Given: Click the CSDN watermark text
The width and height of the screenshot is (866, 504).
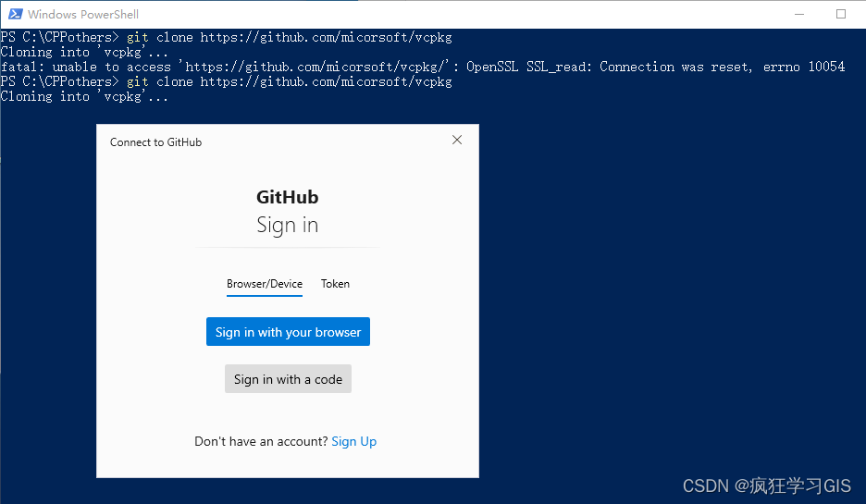Looking at the screenshot, I should (x=767, y=486).
